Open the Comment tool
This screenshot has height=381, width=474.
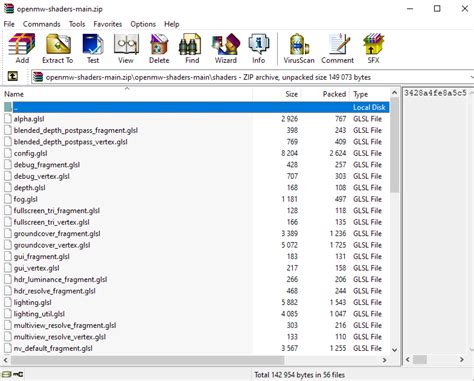coord(337,48)
